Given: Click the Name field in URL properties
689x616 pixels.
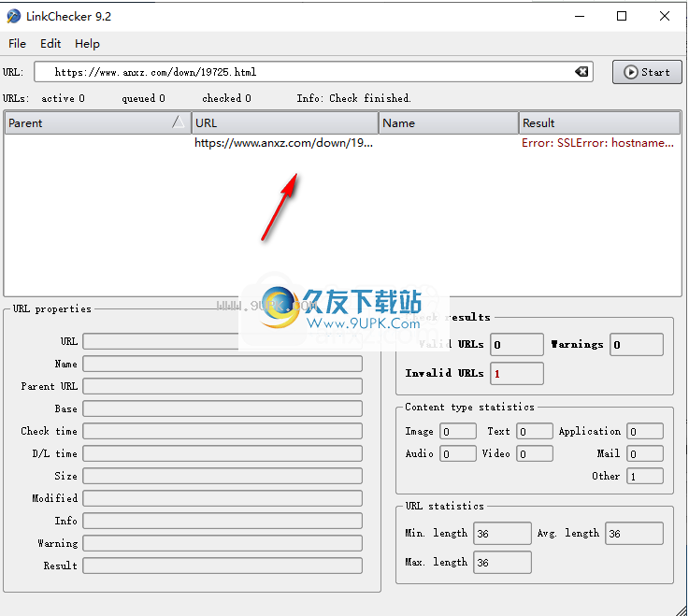Looking at the screenshot, I should pyautogui.click(x=222, y=364).
